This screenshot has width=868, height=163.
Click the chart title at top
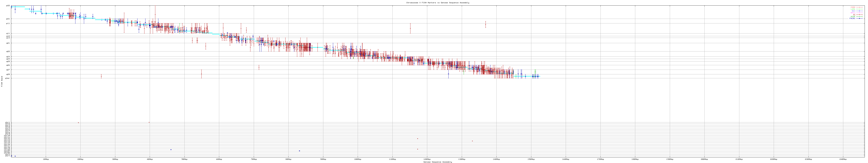pos(437,3)
